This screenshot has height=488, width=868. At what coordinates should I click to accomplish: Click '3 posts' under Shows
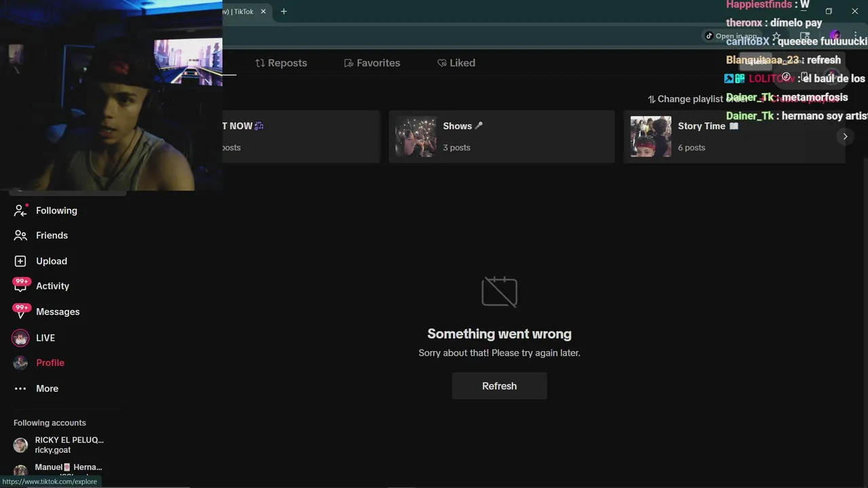[456, 148]
